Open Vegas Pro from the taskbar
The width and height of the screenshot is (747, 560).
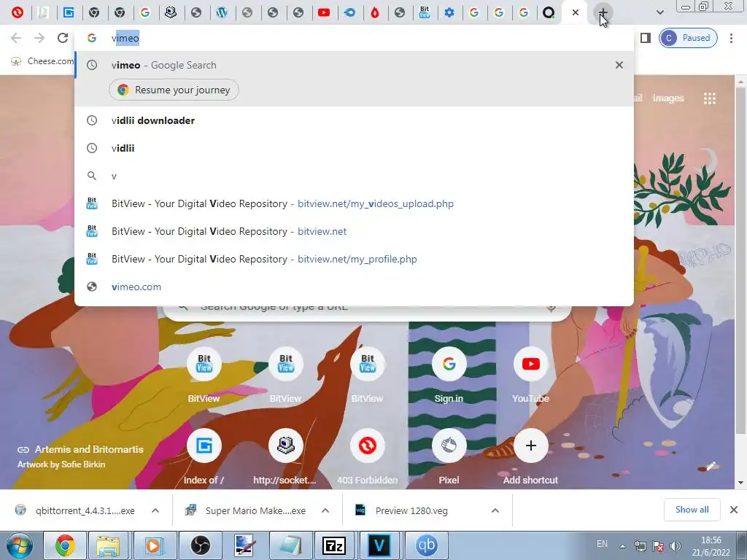[379, 545]
